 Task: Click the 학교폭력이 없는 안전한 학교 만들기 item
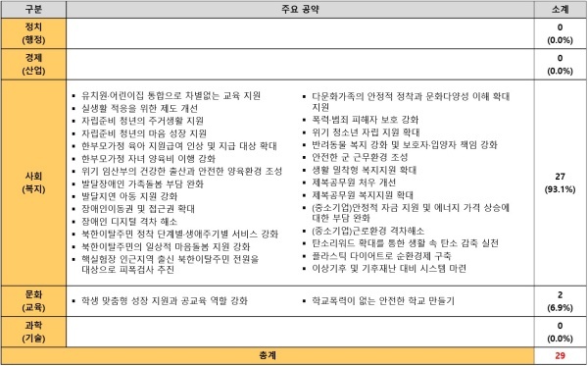383,300
